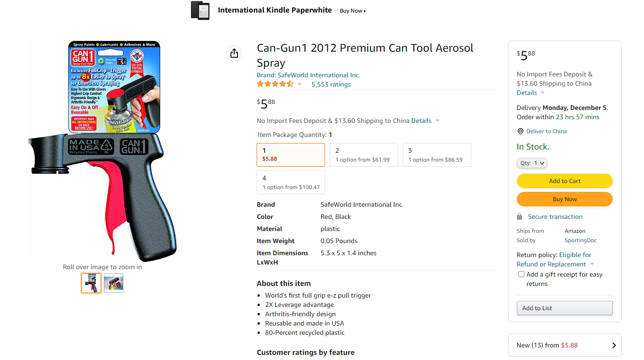The height and width of the screenshot is (360, 644).
Task: Open the Qty dropdown selector
Action: pos(532,163)
